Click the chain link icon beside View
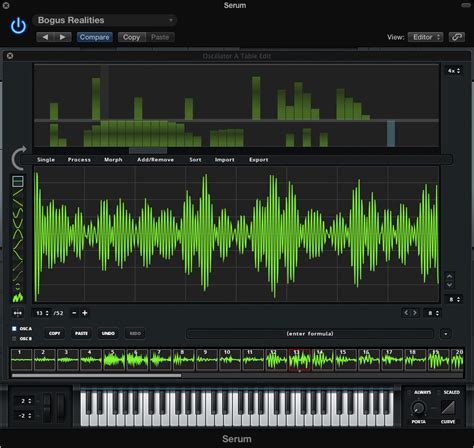 pos(456,37)
